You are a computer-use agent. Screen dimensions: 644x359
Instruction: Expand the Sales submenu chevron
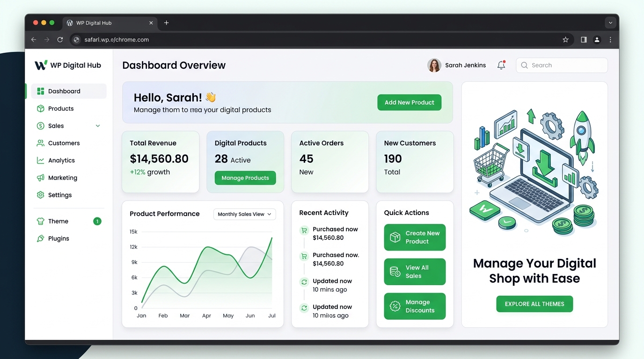pyautogui.click(x=98, y=126)
